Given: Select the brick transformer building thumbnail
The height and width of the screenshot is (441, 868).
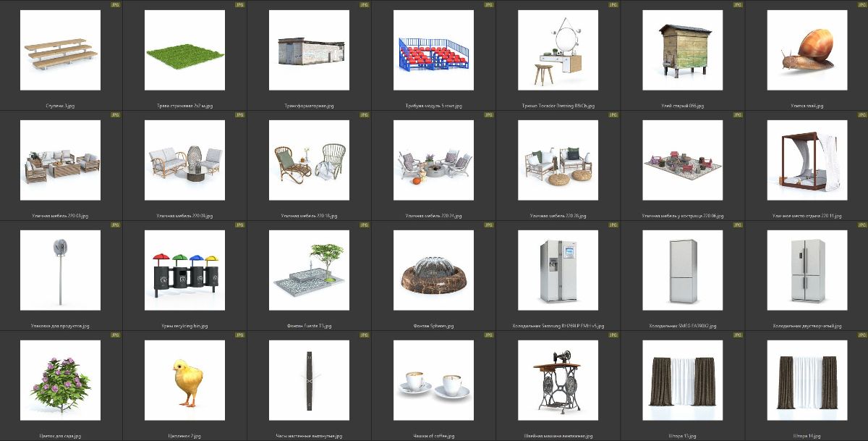Looking at the screenshot, I should coord(309,51).
